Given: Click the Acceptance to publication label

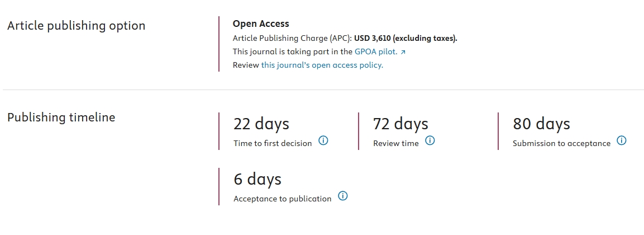Looking at the screenshot, I should [x=282, y=199].
